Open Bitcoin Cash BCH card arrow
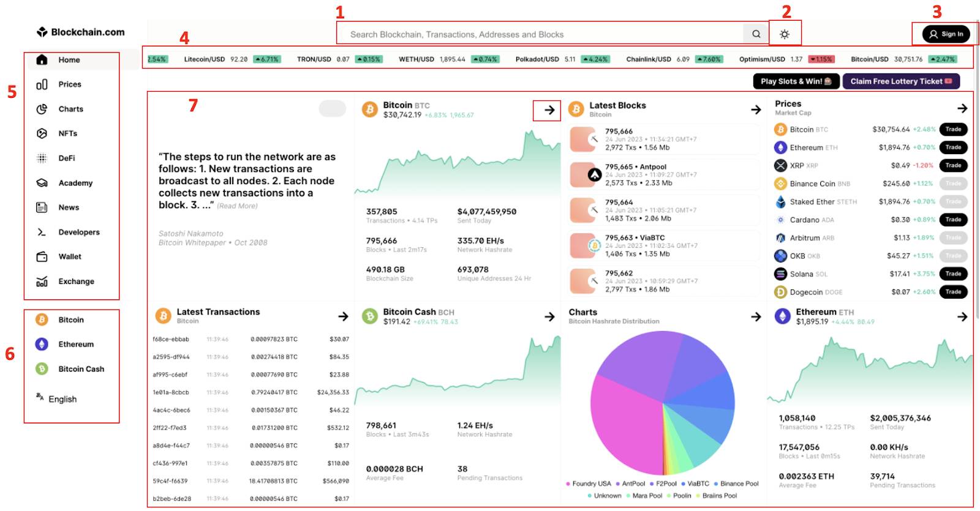This screenshot has height=511, width=980. click(549, 316)
